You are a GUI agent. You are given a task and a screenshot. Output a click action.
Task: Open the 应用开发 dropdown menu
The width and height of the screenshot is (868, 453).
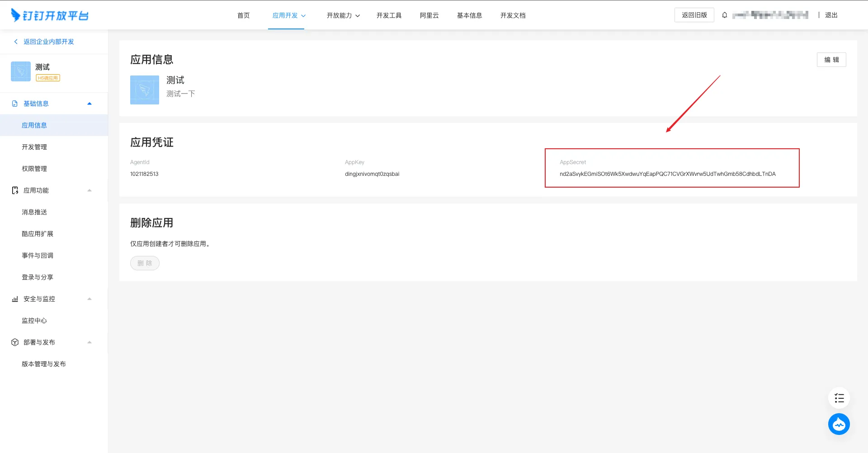pos(289,15)
